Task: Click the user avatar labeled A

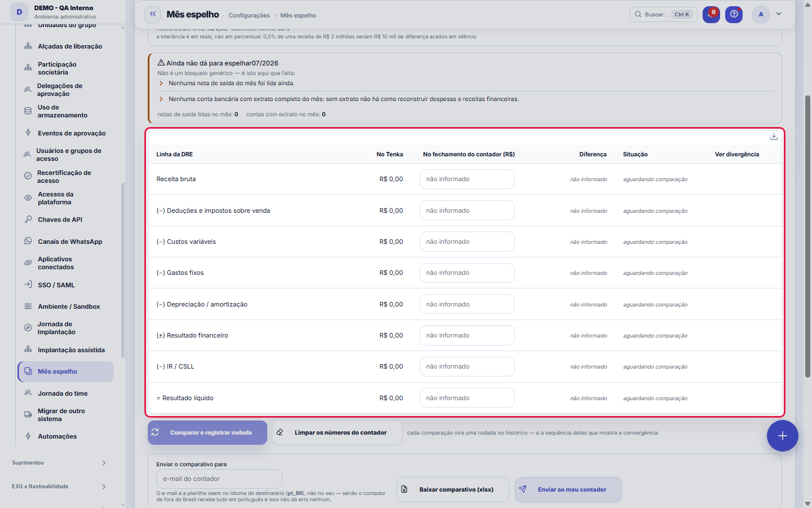Action: (x=761, y=14)
